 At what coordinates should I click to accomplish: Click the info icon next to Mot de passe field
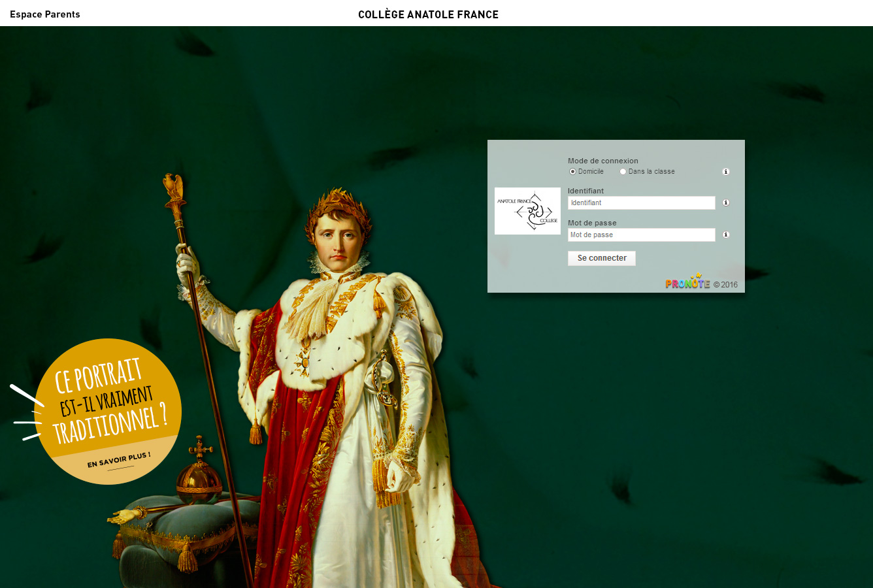[725, 235]
